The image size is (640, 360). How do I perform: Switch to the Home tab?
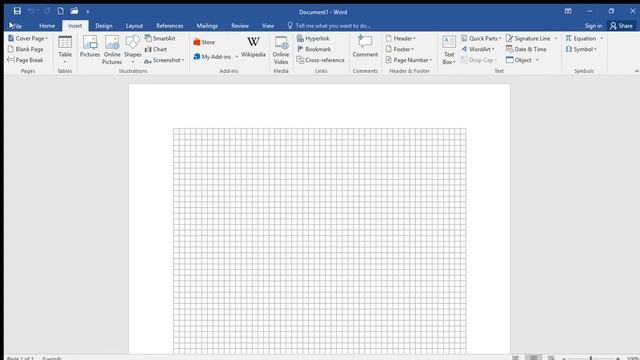(x=47, y=26)
